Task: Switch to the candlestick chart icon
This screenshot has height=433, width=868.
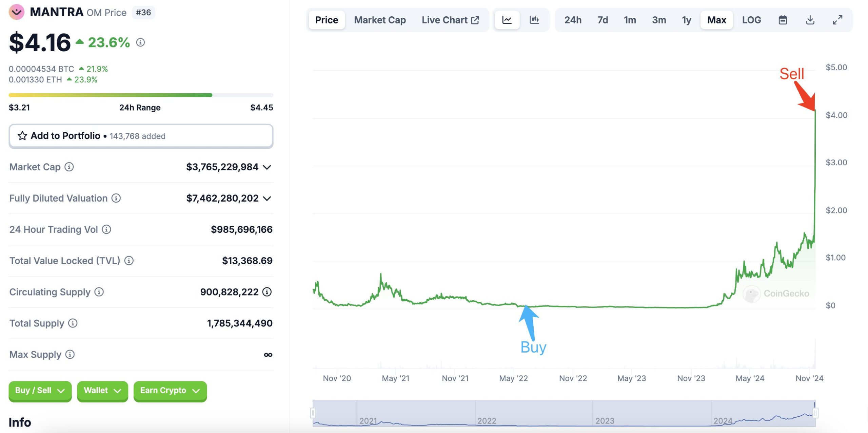Action: click(534, 20)
